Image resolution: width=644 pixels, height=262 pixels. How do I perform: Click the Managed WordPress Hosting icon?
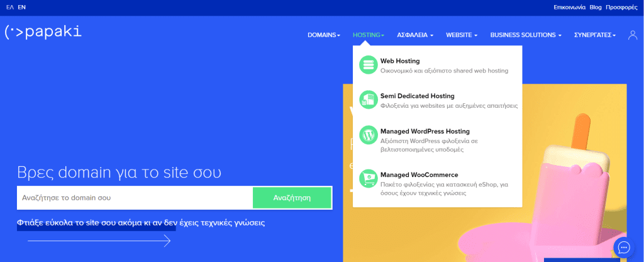coord(367,135)
